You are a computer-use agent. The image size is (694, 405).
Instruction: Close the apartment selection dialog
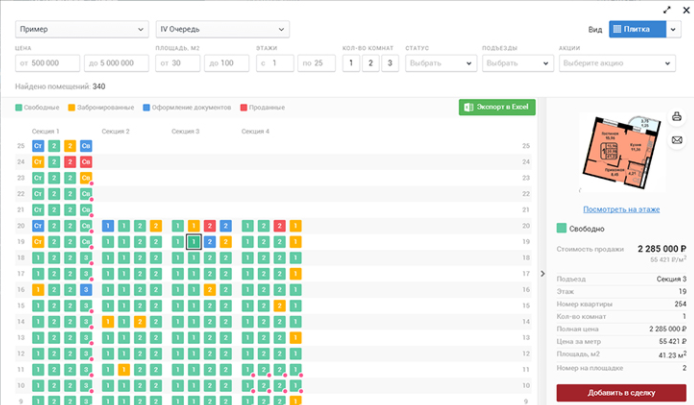tap(686, 10)
